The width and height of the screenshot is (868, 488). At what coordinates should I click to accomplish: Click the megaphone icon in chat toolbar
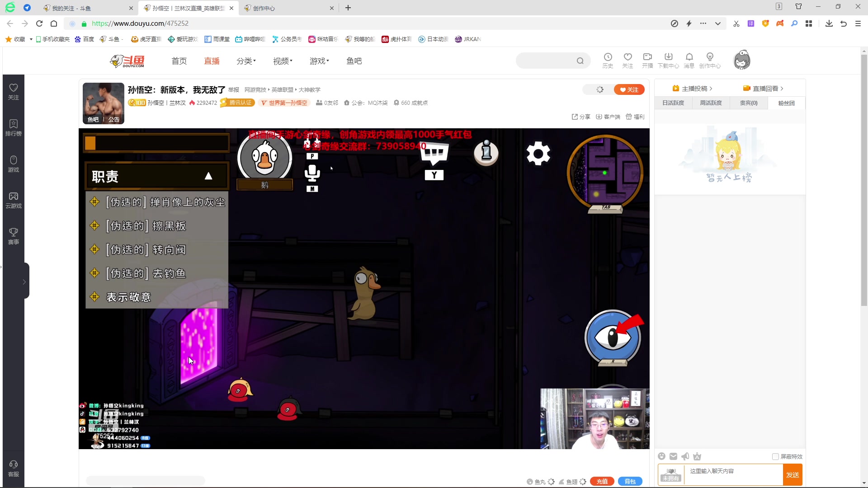point(685,456)
